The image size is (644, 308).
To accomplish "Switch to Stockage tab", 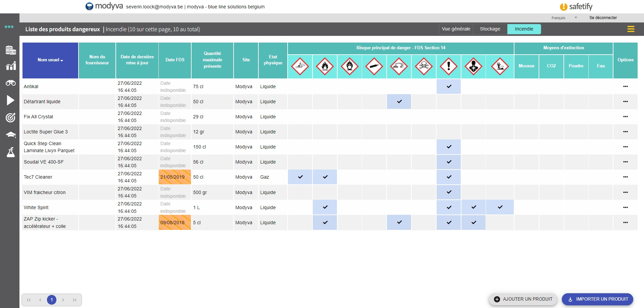I will [490, 29].
